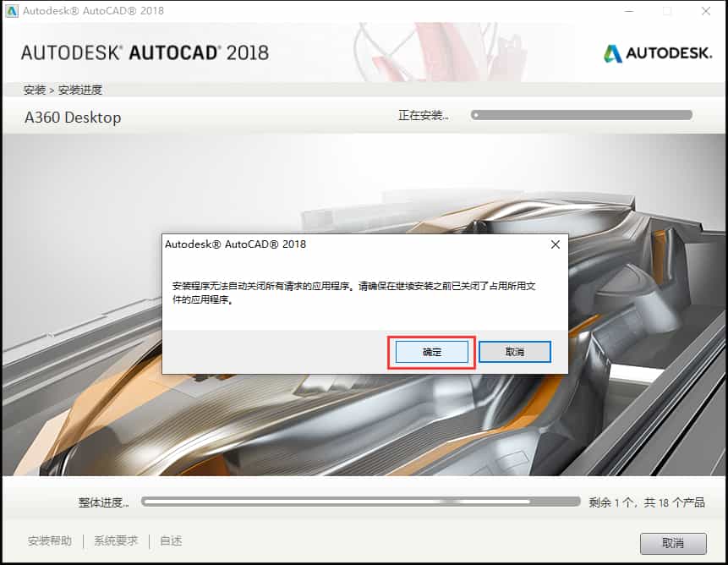Viewport: 728px width, 565px height.
Task: Click 确定 in the AutoCAD dialog
Action: [432, 352]
